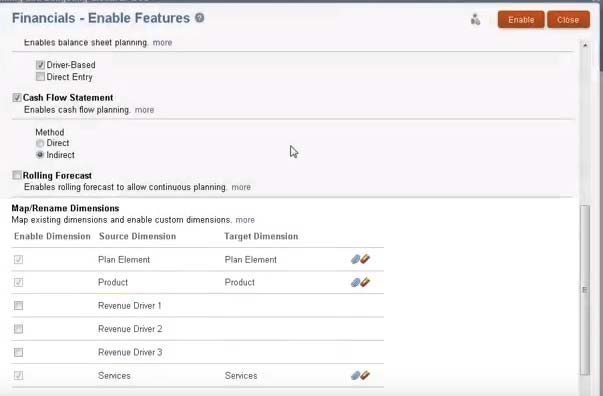Screen dimensions: 603x396
Task: Select the Direct method radio button
Action: 40,143
